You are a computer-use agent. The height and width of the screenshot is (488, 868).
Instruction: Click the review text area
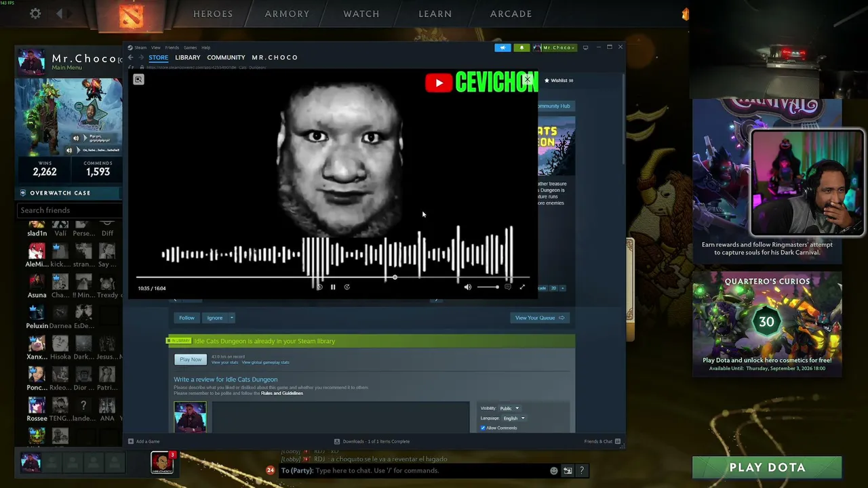[x=340, y=417]
